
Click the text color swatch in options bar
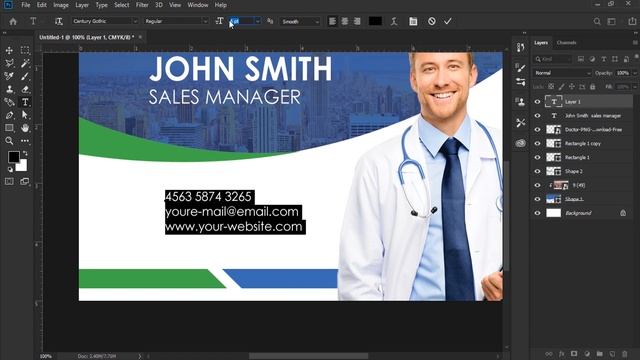[x=375, y=21]
